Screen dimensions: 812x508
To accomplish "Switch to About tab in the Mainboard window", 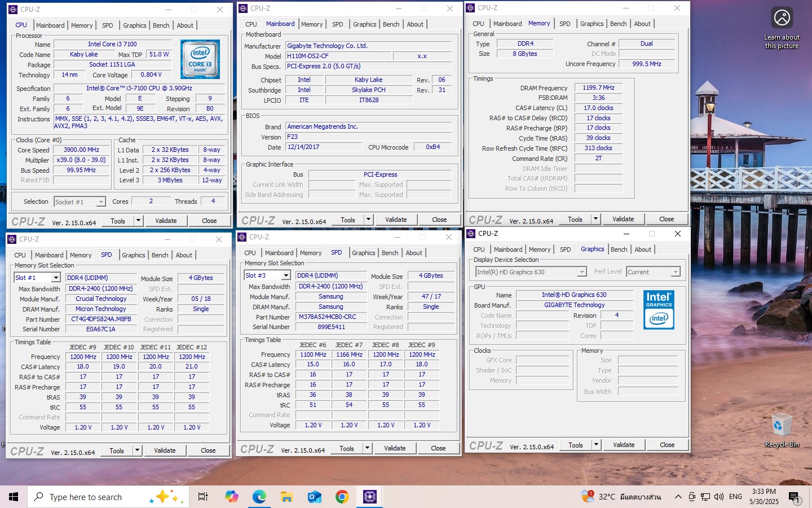I will tap(415, 24).
